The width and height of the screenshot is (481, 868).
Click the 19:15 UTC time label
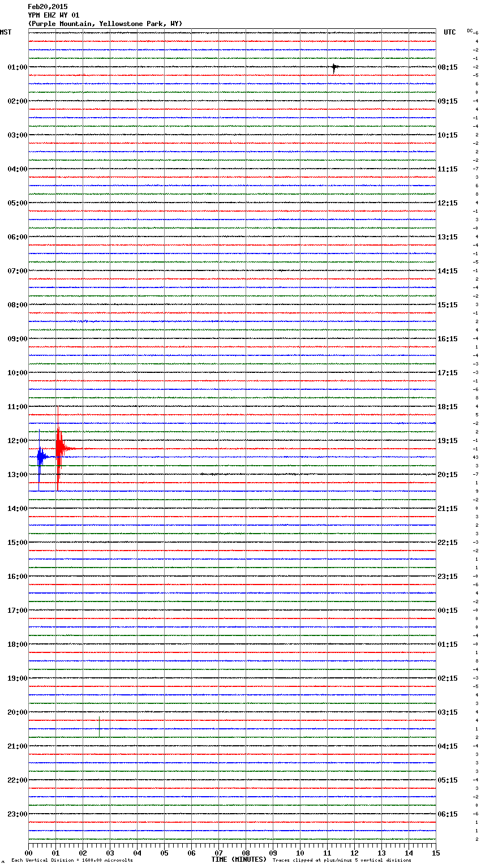click(x=448, y=441)
